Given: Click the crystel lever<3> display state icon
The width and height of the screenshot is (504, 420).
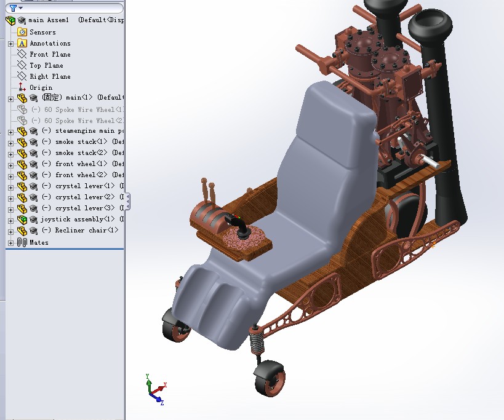Looking at the screenshot, I should 33,208.
